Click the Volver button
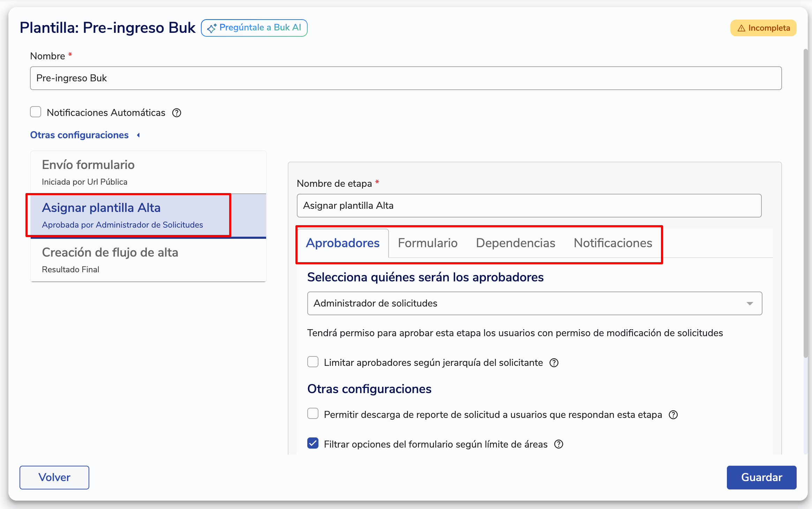812x509 pixels. point(54,477)
